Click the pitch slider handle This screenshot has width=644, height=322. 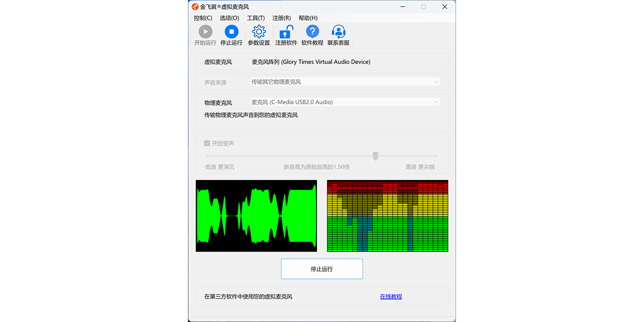376,156
